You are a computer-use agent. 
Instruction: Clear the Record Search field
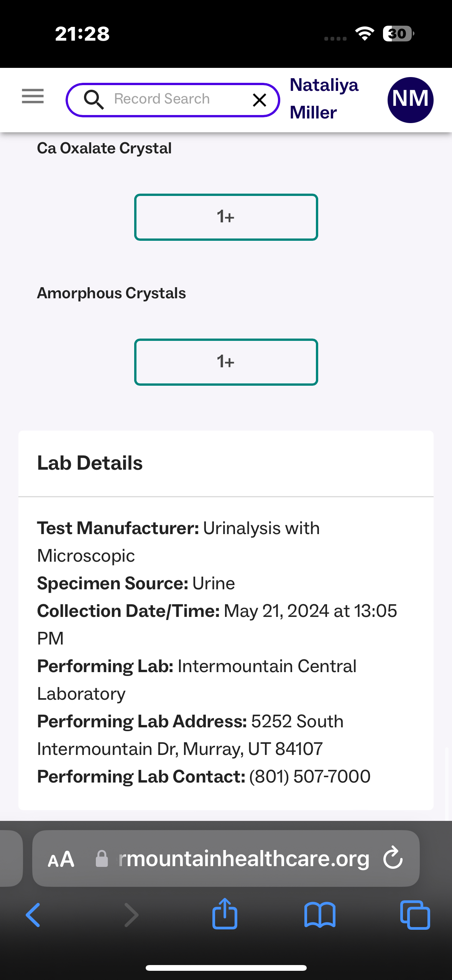click(260, 100)
